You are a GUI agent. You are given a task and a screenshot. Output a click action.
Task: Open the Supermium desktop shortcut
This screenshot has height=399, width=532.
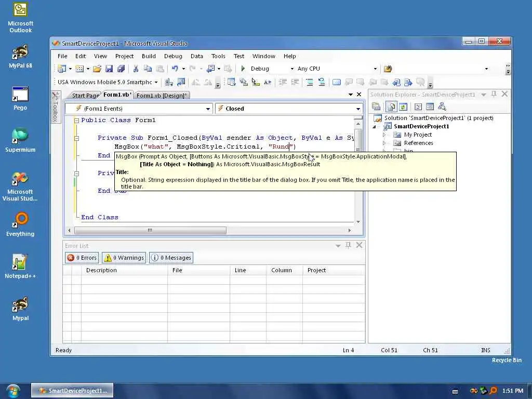click(x=20, y=140)
